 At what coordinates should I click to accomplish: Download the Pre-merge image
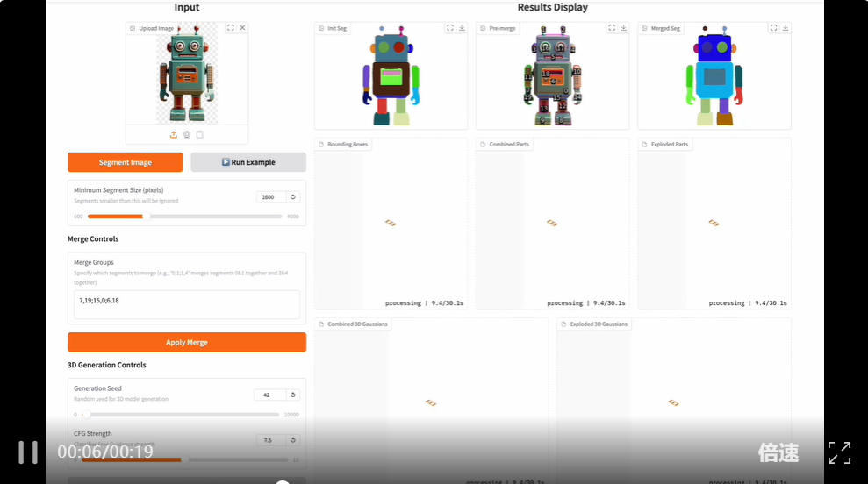pyautogui.click(x=623, y=28)
